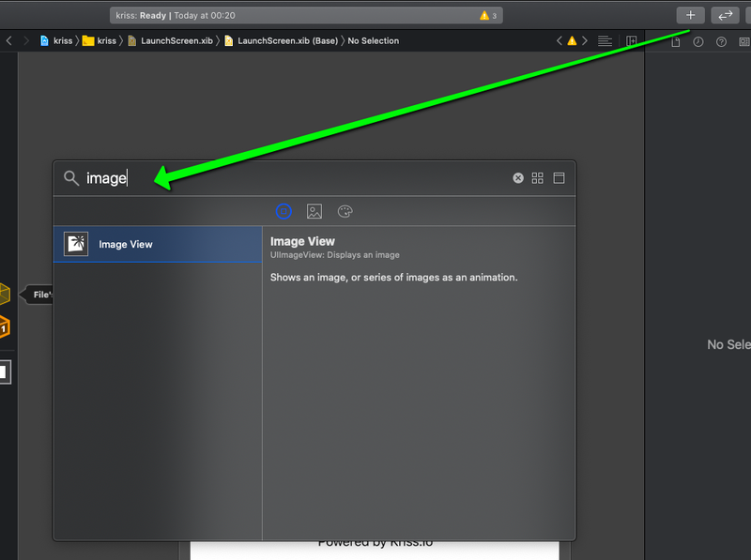751x560 pixels.
Task: Select the Color palette library tab
Action: pyautogui.click(x=345, y=211)
